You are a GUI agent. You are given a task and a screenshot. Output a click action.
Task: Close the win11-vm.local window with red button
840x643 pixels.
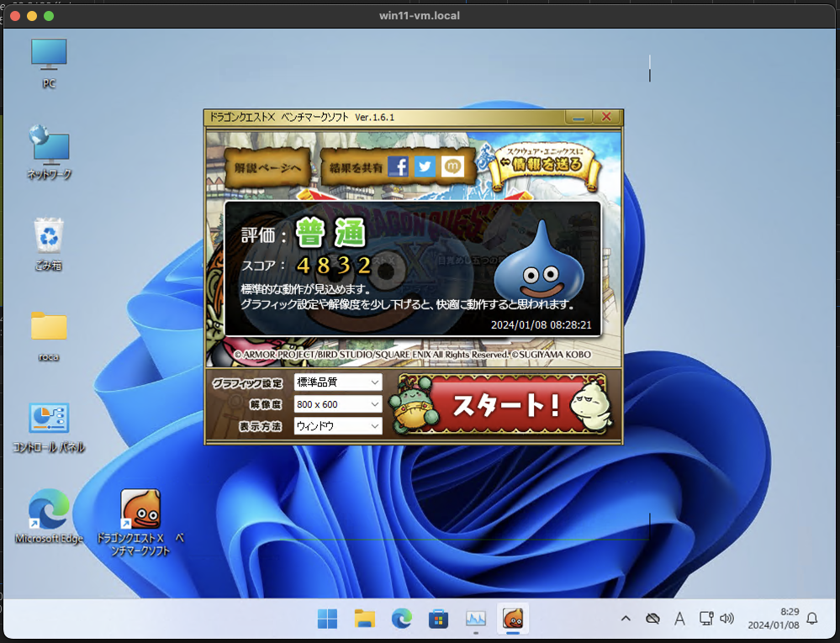(15, 16)
